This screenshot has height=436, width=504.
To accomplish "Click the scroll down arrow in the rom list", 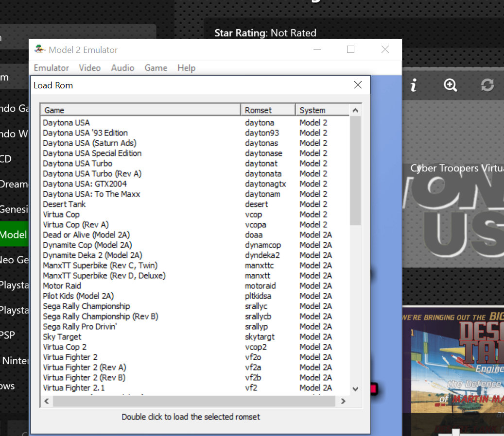I will tap(355, 389).
